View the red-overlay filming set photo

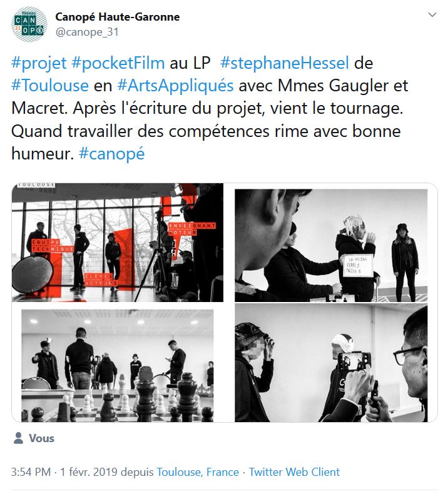click(118, 242)
